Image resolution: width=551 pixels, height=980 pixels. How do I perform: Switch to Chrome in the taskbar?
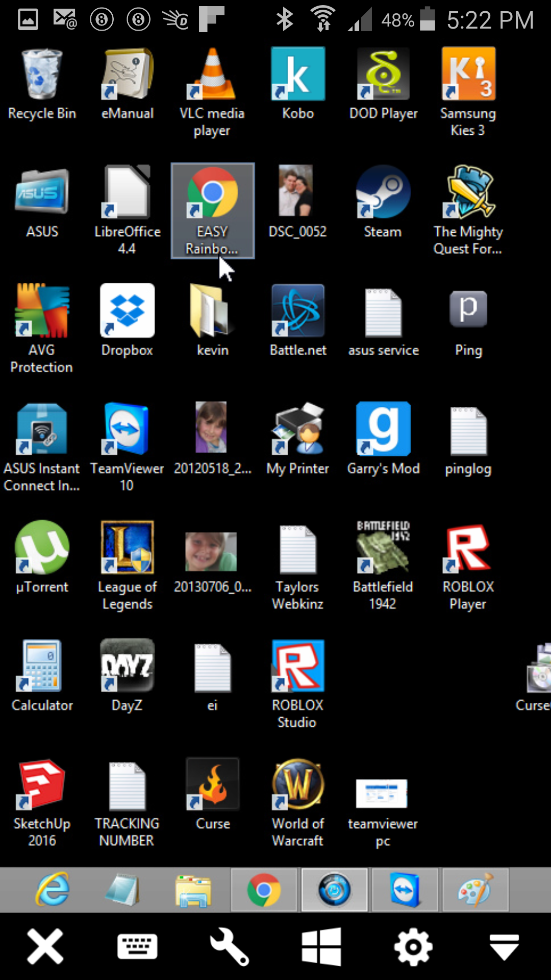click(x=264, y=890)
